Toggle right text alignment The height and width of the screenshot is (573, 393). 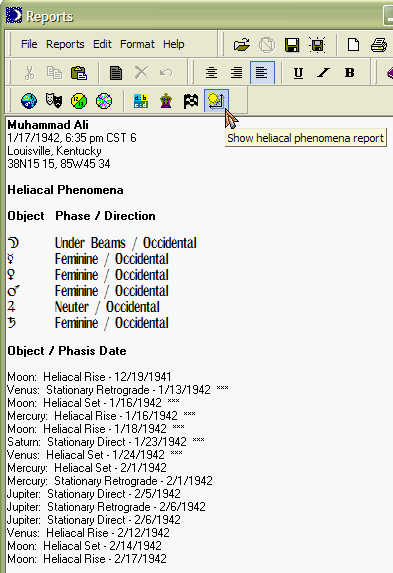click(x=236, y=72)
